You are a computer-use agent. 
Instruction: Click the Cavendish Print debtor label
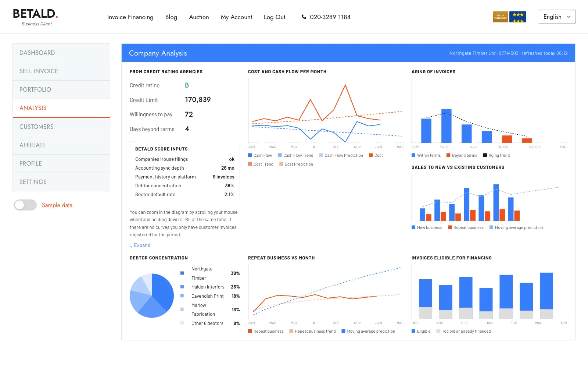click(x=208, y=296)
